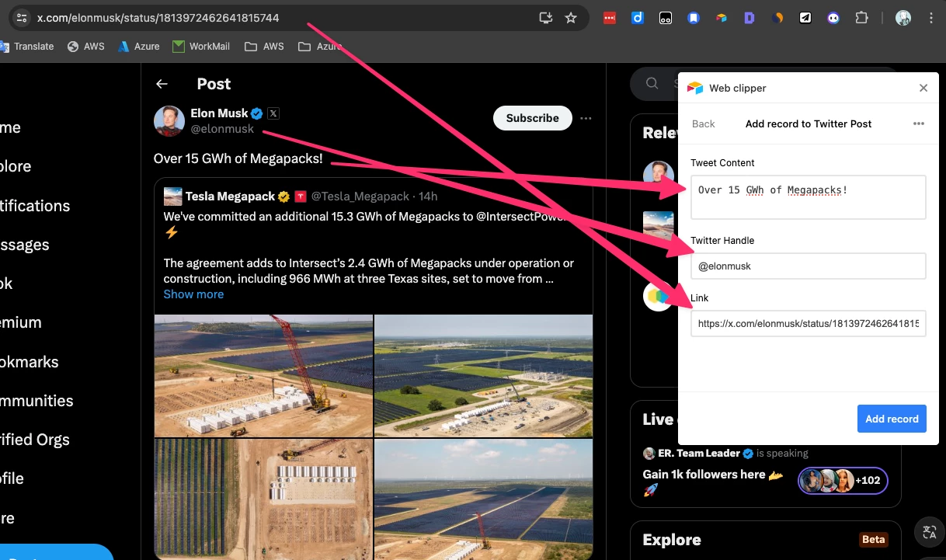Image resolution: width=946 pixels, height=560 pixels.
Task: Open Chrome's three-dot menu
Action: click(930, 18)
